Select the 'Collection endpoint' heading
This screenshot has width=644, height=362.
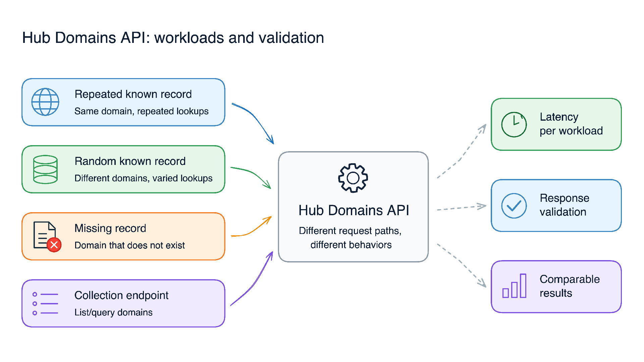pyautogui.click(x=121, y=295)
